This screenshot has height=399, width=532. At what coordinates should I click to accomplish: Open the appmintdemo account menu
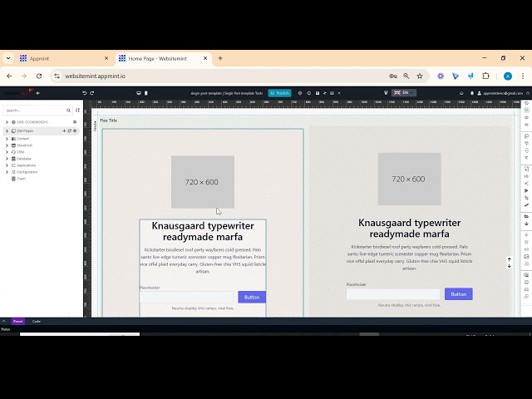(500, 93)
